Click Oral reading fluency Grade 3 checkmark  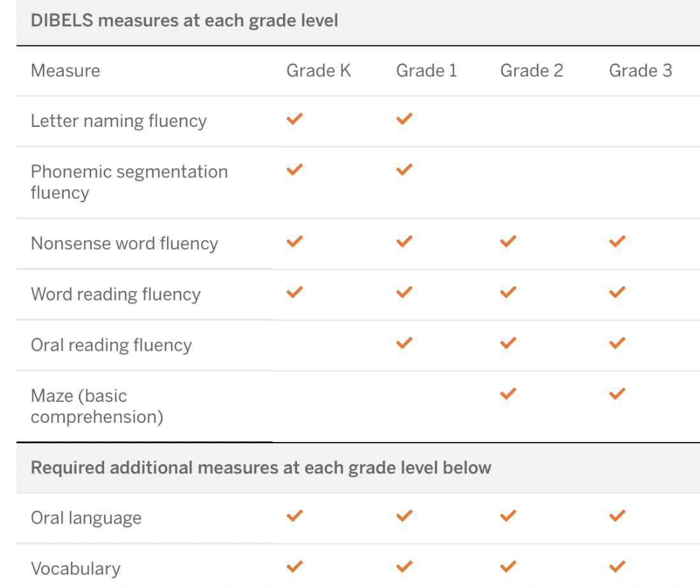coord(617,343)
